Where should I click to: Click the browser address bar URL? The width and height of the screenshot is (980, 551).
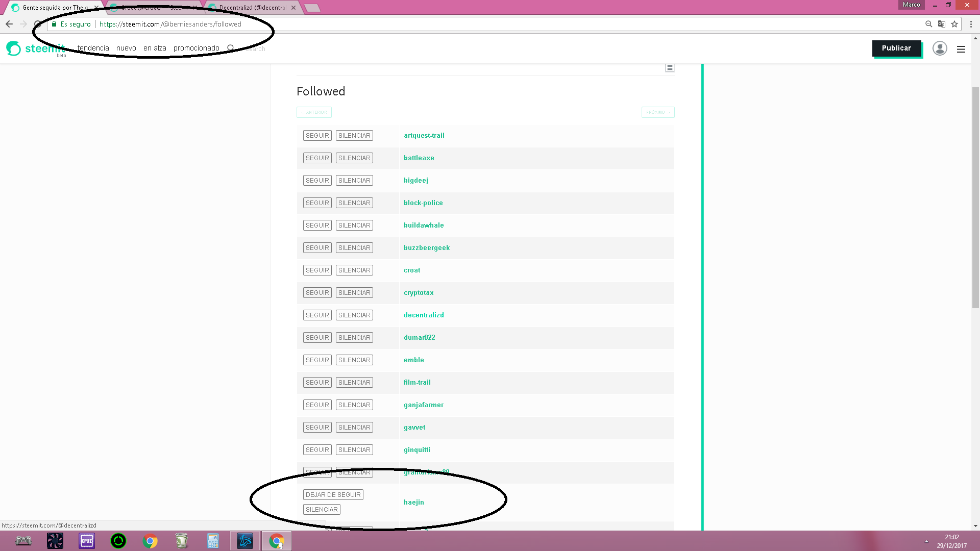click(x=170, y=24)
